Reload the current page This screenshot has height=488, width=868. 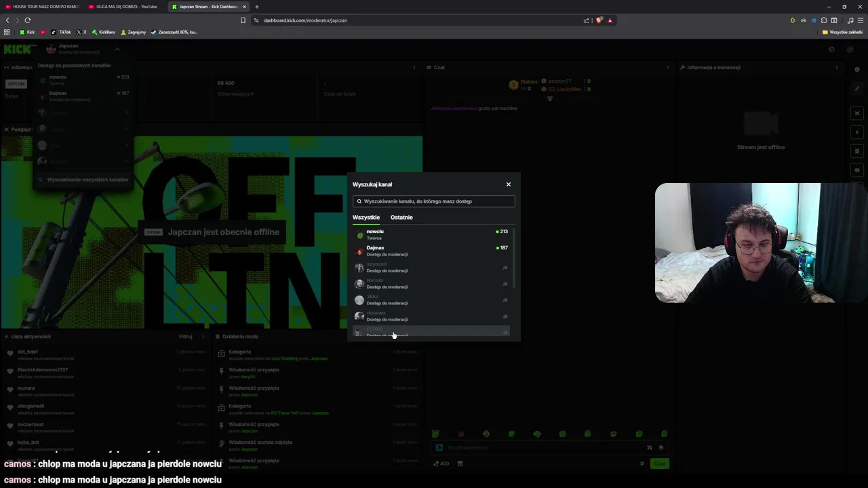[28, 20]
